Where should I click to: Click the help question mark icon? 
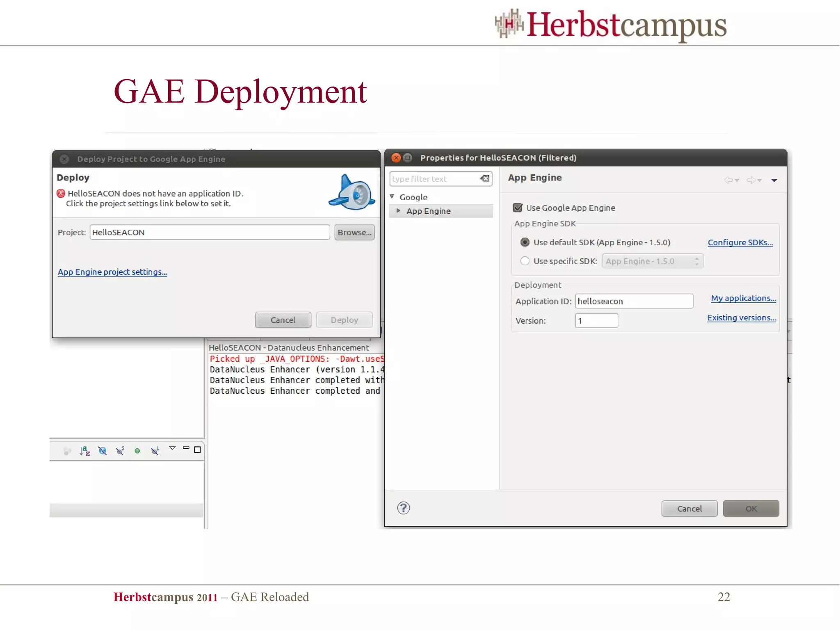[404, 508]
